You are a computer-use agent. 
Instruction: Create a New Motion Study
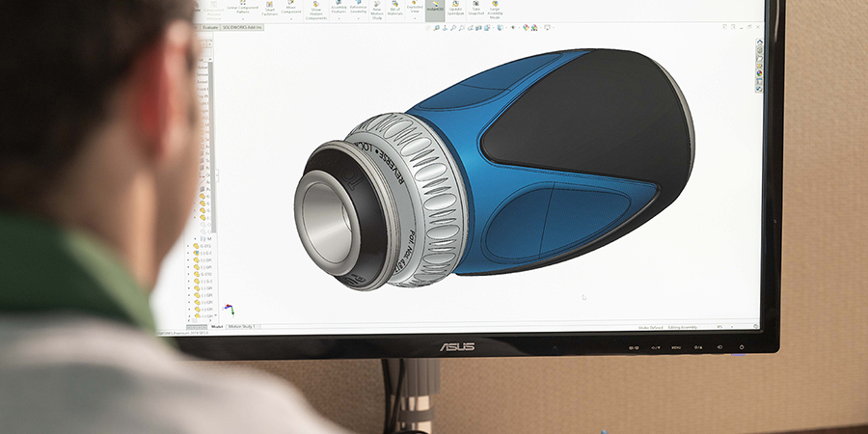377,10
